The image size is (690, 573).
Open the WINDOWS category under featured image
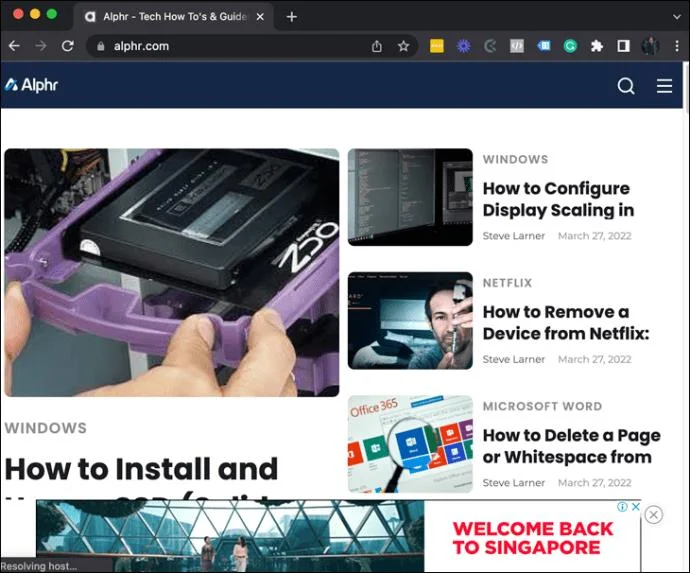tap(46, 428)
